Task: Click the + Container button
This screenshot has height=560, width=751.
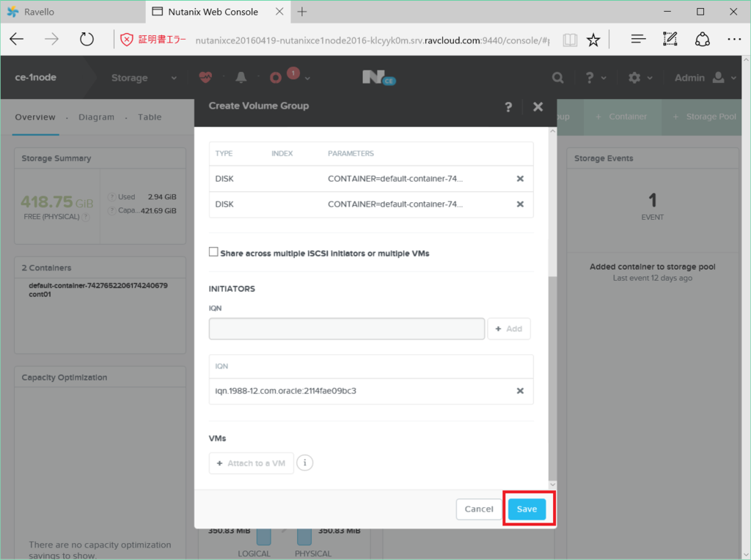Action: pos(620,117)
